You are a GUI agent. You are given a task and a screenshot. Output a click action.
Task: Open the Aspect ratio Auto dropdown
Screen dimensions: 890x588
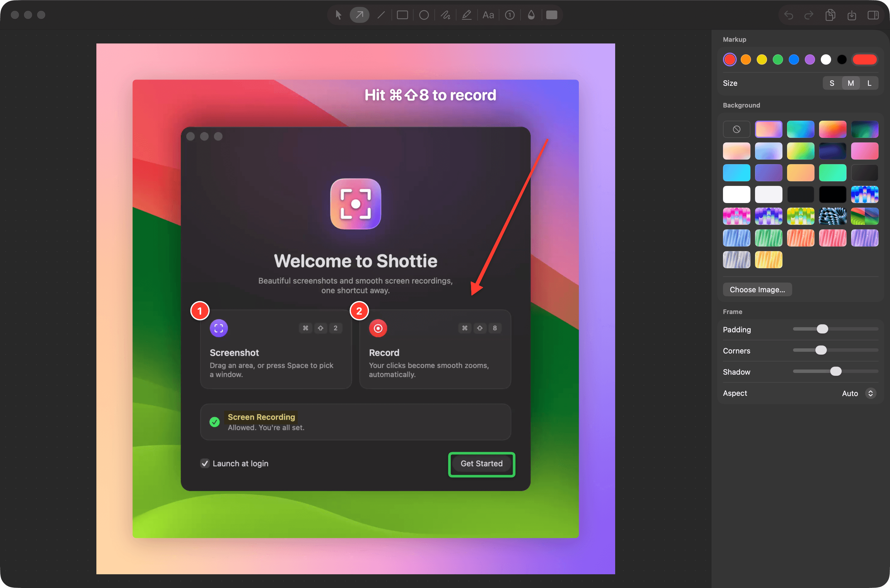(x=859, y=393)
